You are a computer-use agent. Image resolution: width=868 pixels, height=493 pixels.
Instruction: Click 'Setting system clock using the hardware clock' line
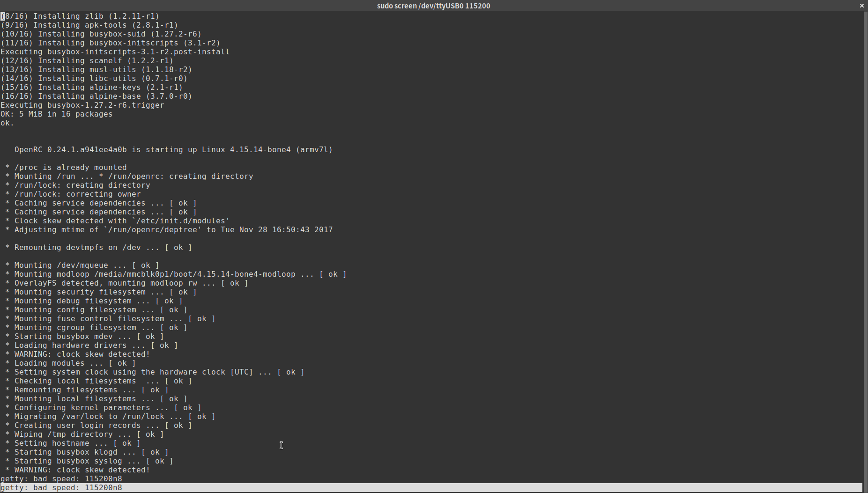pos(155,372)
